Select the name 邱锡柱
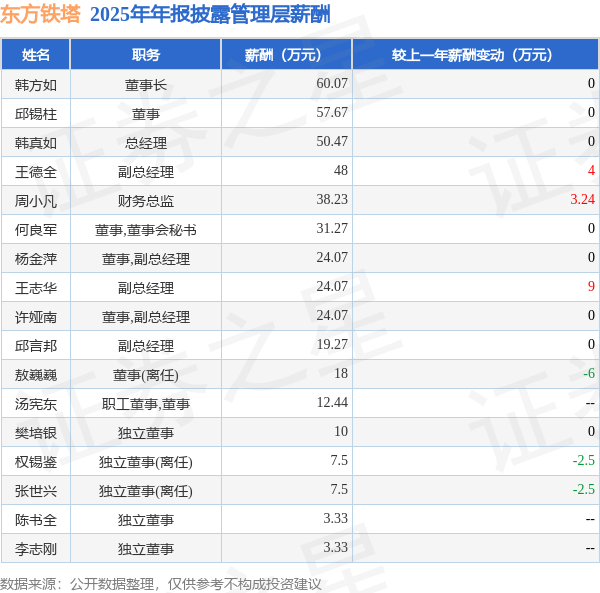The image size is (600, 593). pyautogui.click(x=36, y=114)
